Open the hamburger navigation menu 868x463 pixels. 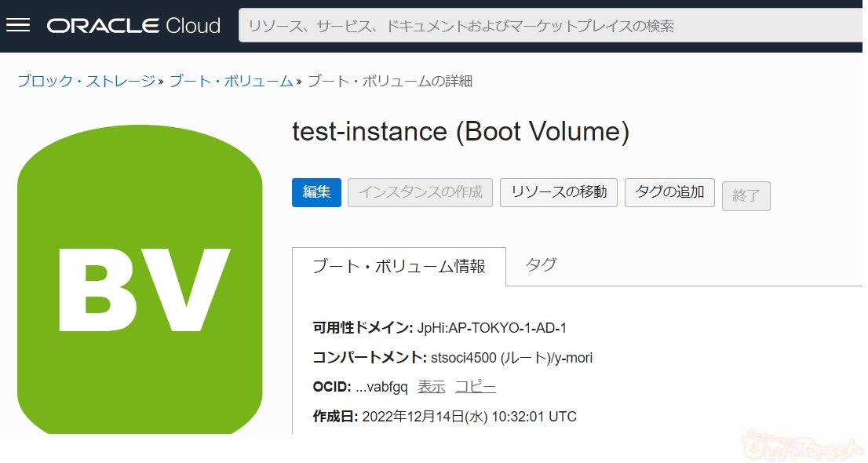(x=18, y=25)
